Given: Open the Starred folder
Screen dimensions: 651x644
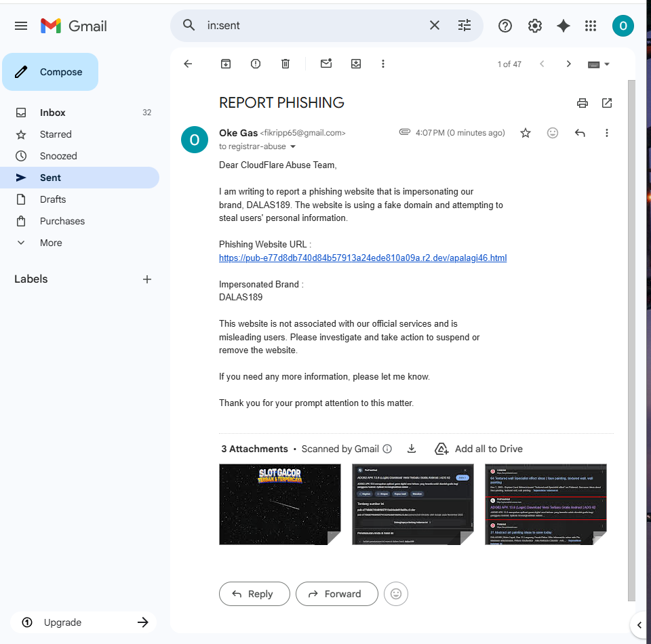Looking at the screenshot, I should coord(80,134).
